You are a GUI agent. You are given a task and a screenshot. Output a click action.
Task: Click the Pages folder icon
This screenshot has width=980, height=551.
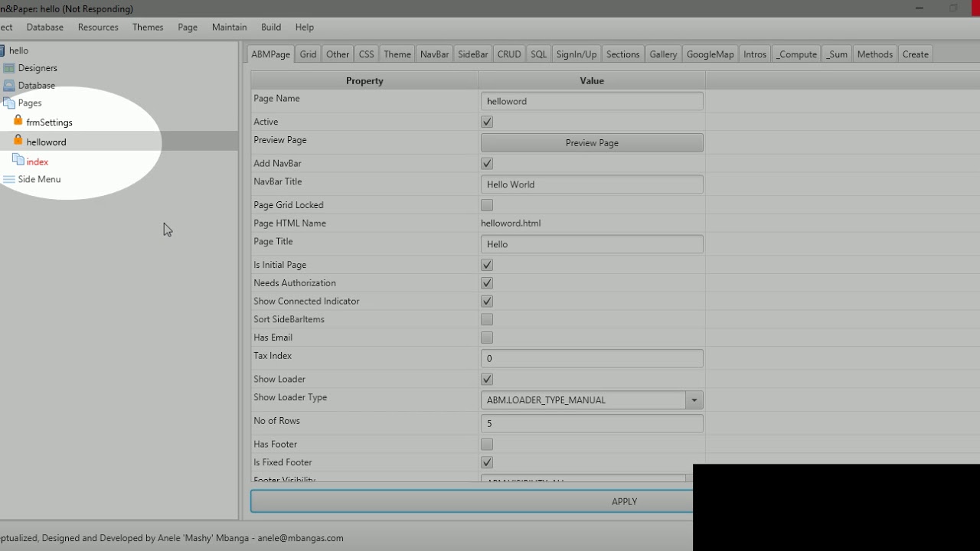9,103
